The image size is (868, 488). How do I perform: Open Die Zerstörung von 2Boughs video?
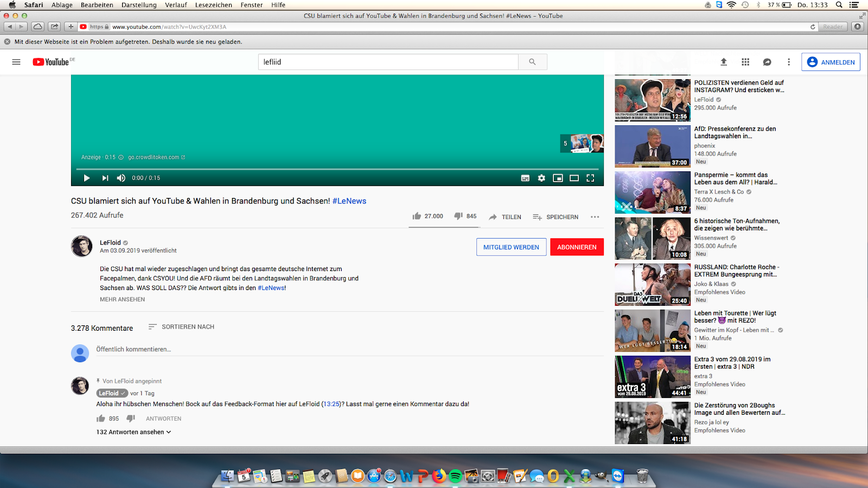pos(653,422)
